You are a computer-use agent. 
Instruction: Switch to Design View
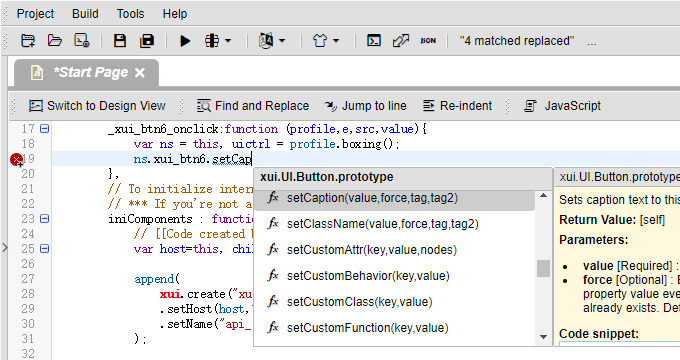[97, 106]
